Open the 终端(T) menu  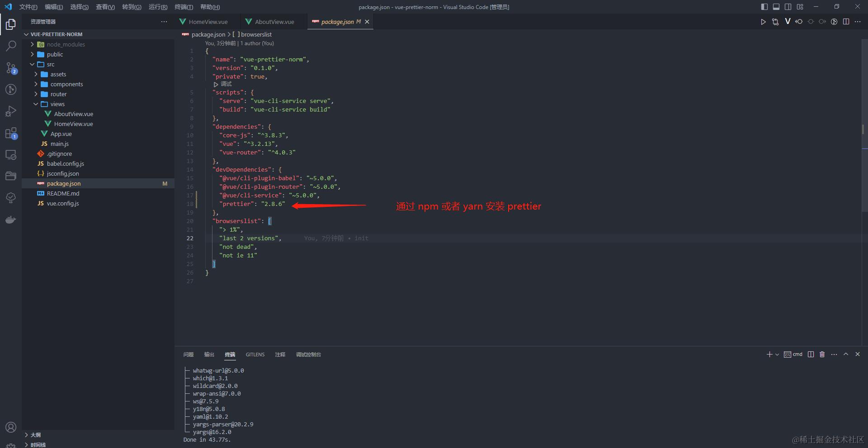tap(184, 7)
